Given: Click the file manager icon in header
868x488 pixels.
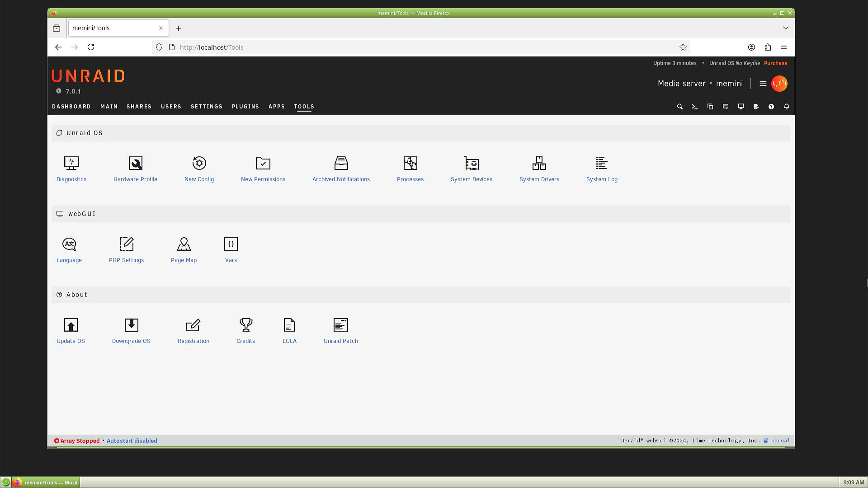Looking at the screenshot, I should pos(710,107).
